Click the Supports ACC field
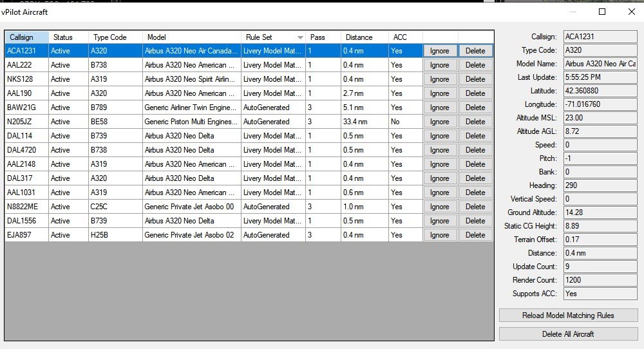Image resolution: width=644 pixels, height=349 pixels. click(x=600, y=294)
